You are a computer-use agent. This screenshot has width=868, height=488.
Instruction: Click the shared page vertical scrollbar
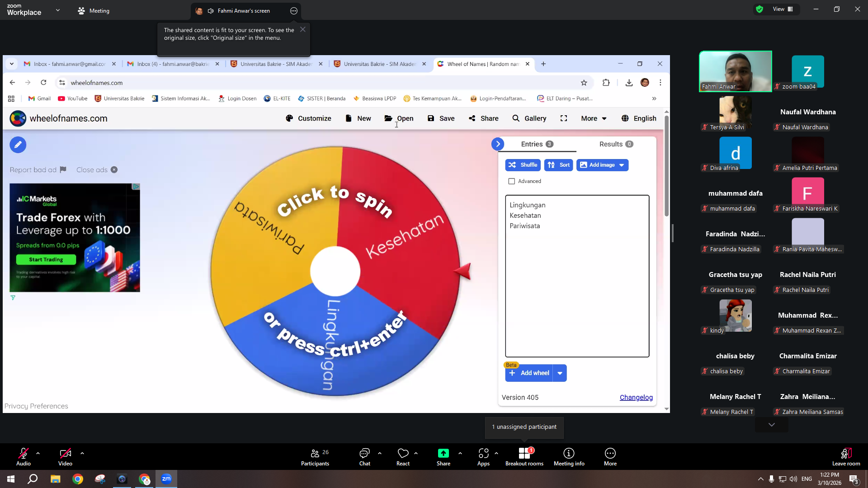[x=666, y=260]
